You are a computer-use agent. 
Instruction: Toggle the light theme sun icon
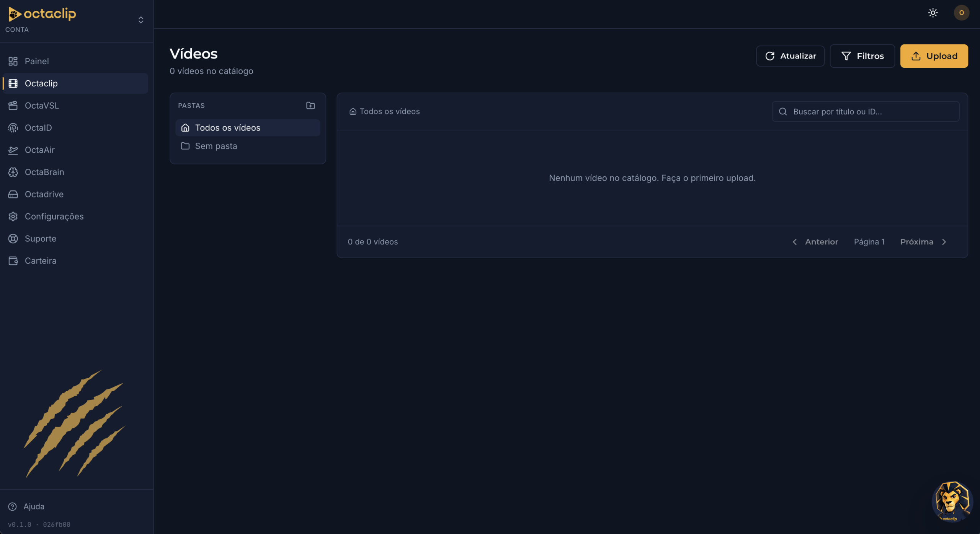coord(933,13)
